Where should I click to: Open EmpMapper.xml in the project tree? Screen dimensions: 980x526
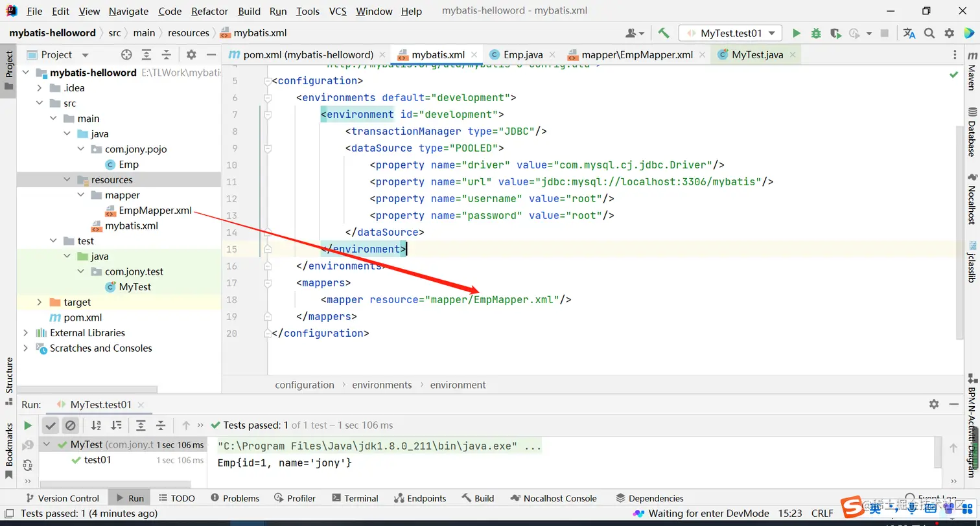(155, 211)
